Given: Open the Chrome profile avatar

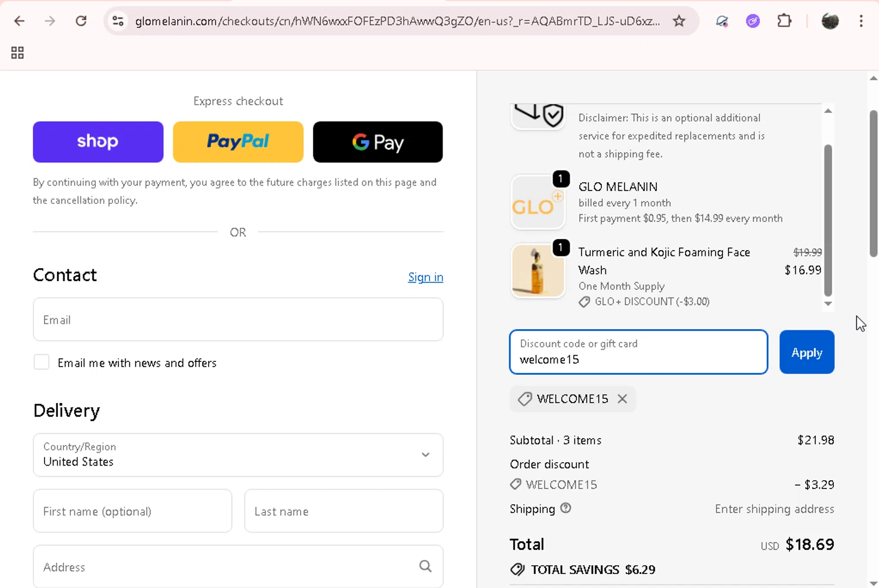Looking at the screenshot, I should click(830, 21).
